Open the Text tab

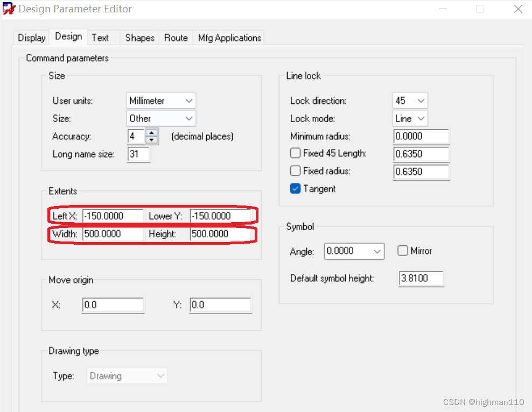click(x=100, y=38)
